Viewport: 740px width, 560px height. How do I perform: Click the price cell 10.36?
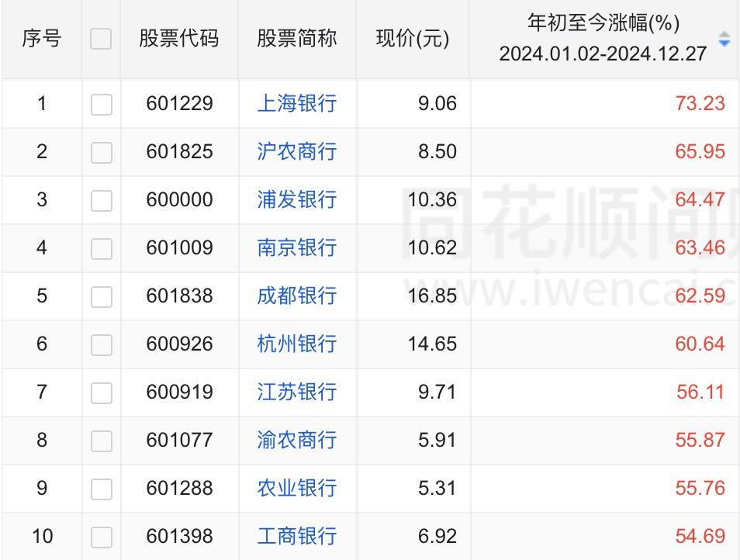click(x=432, y=199)
